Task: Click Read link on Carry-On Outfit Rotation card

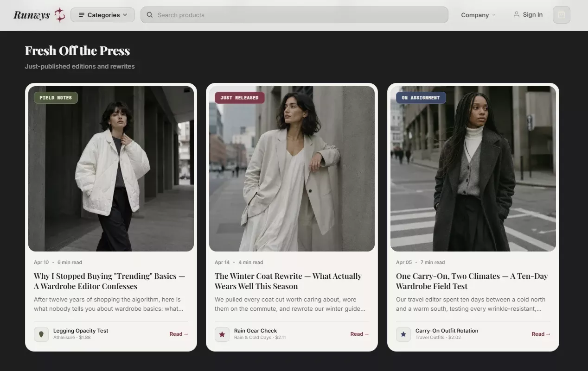Action: (541, 334)
